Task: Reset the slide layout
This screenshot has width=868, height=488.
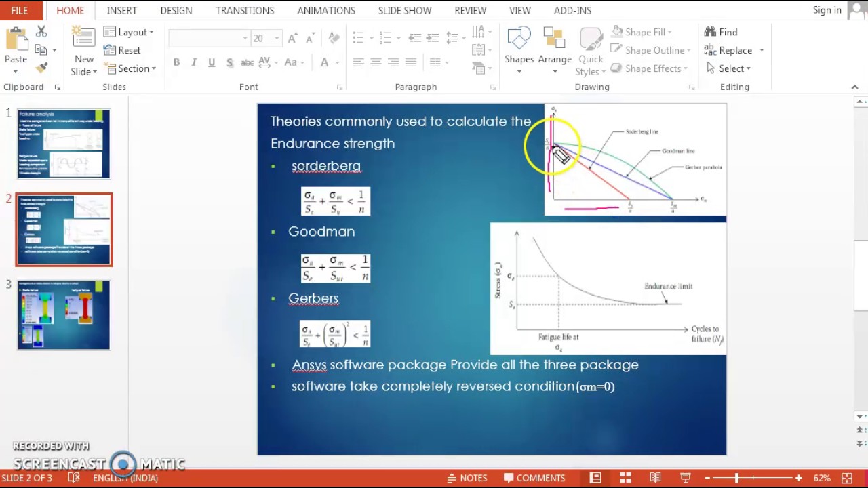Action: (x=122, y=50)
